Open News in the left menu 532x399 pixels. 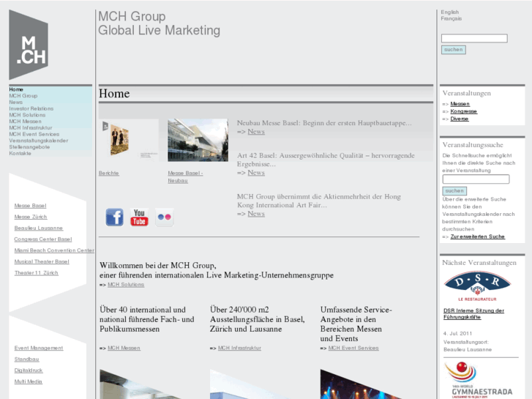pyautogui.click(x=15, y=102)
